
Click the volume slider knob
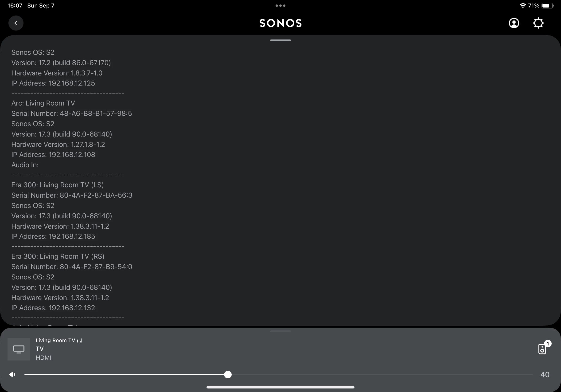(228, 374)
